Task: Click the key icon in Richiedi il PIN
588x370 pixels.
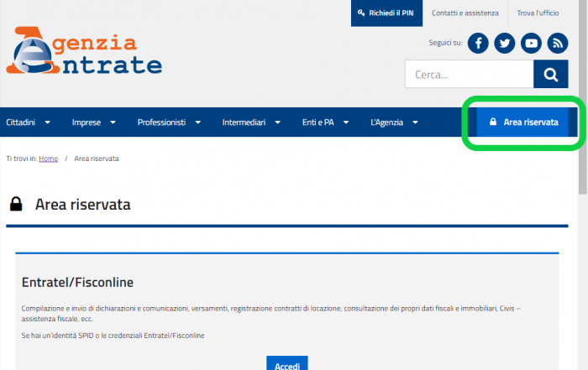Action: (360, 13)
